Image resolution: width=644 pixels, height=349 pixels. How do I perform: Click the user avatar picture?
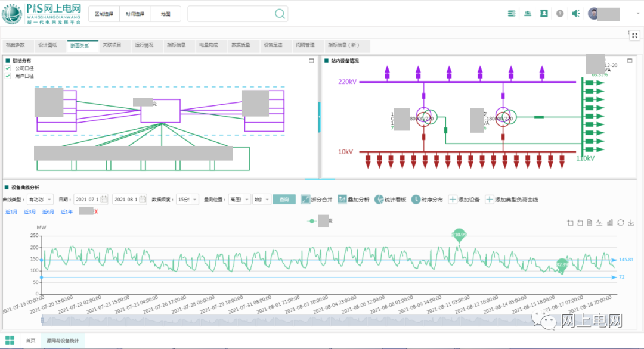click(593, 14)
